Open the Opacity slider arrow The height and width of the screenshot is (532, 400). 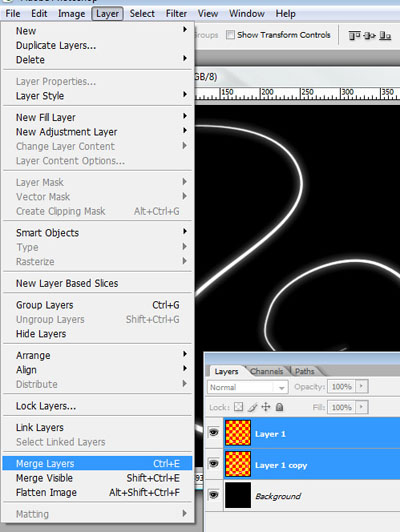pos(362,386)
